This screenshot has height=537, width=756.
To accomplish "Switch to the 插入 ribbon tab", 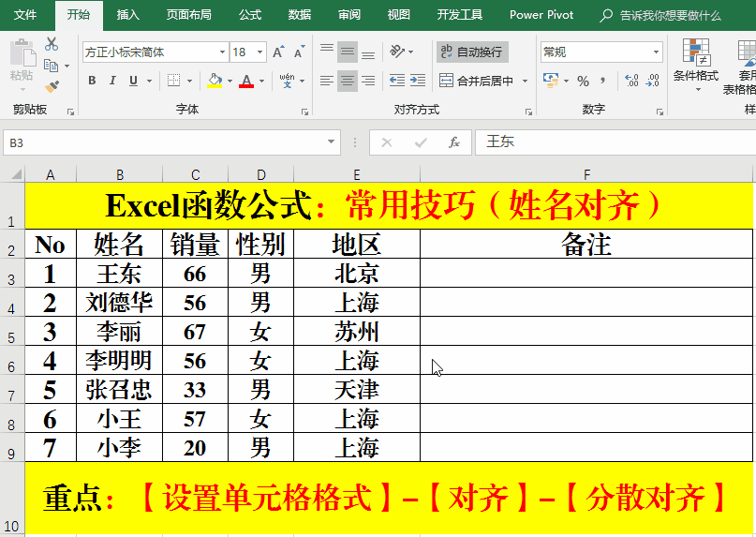I will (x=128, y=15).
